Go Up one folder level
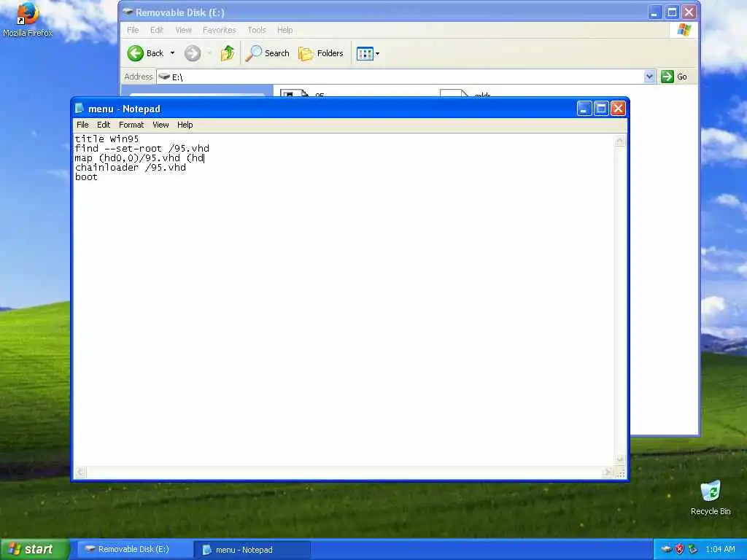747x560 pixels. point(228,53)
